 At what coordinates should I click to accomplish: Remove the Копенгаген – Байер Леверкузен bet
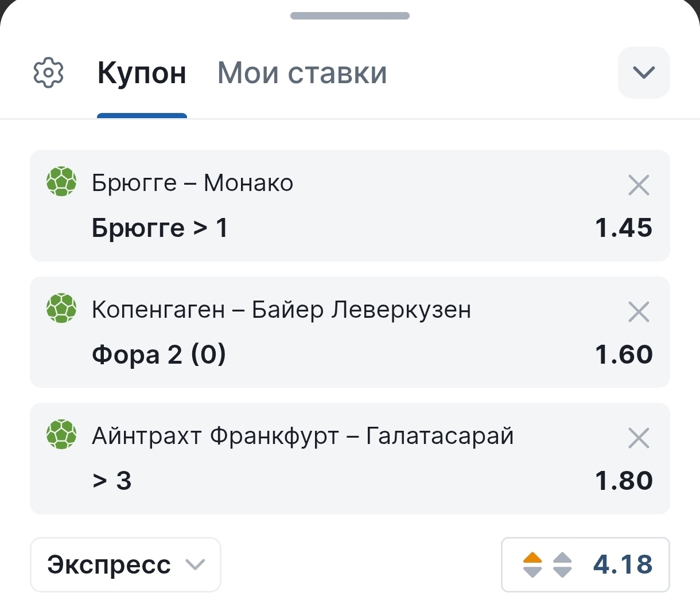pos(639,312)
